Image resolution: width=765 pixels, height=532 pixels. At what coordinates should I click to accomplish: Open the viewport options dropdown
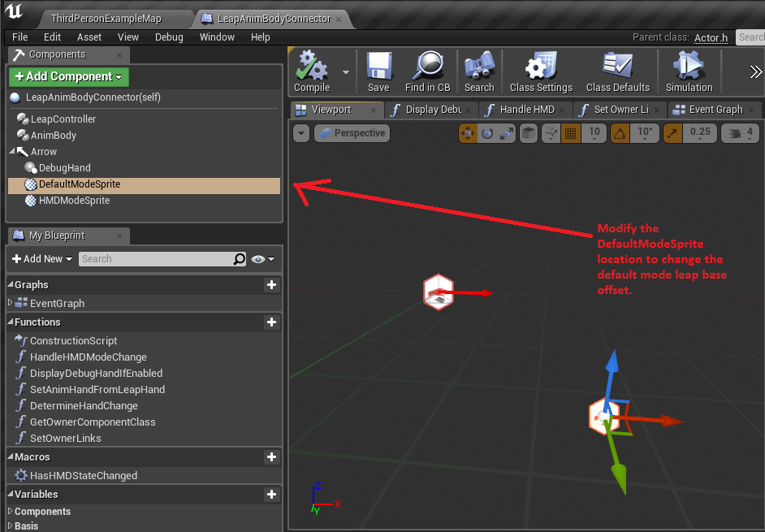click(x=301, y=133)
